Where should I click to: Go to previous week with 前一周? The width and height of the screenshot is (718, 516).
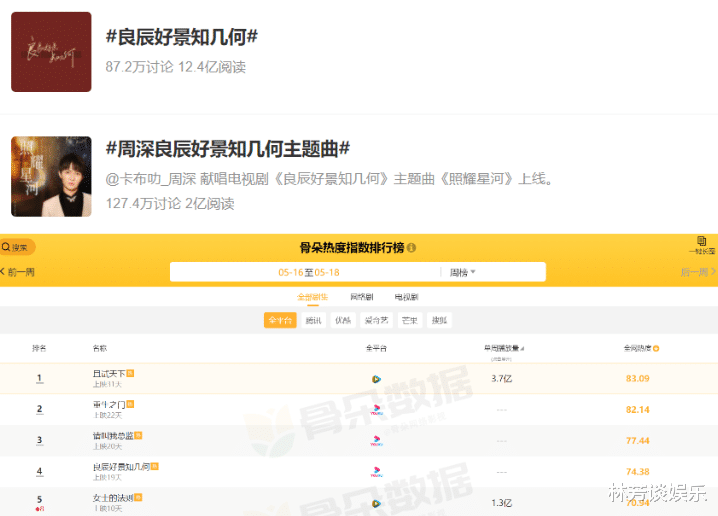tap(17, 272)
